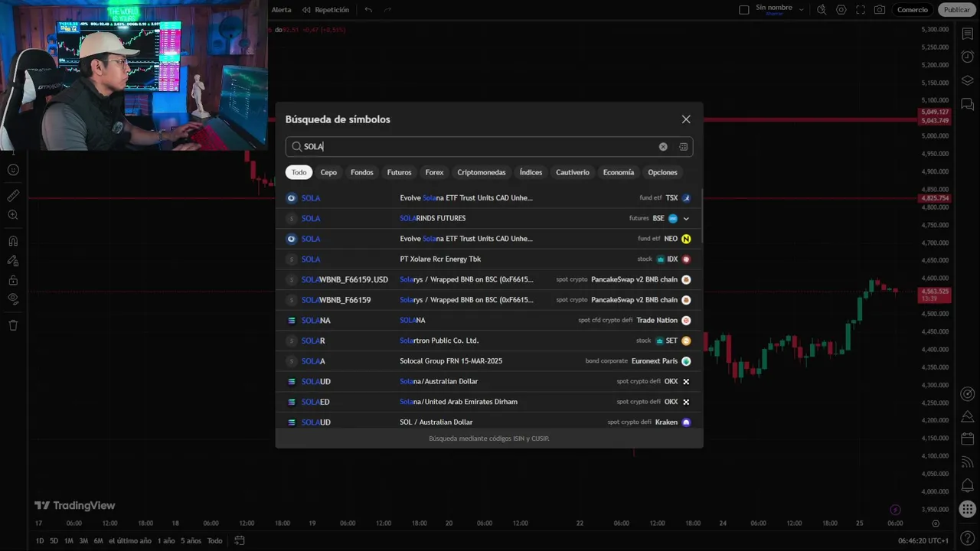Enter fullscreen mode

(x=861, y=10)
